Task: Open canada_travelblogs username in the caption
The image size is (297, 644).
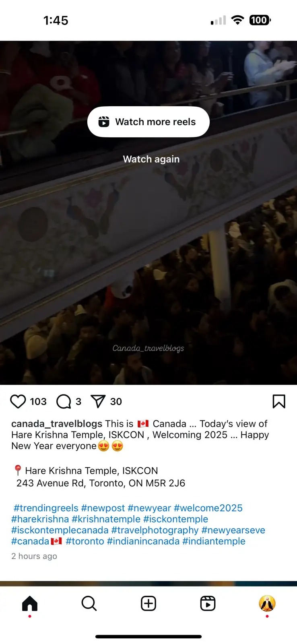Action: [x=57, y=424]
